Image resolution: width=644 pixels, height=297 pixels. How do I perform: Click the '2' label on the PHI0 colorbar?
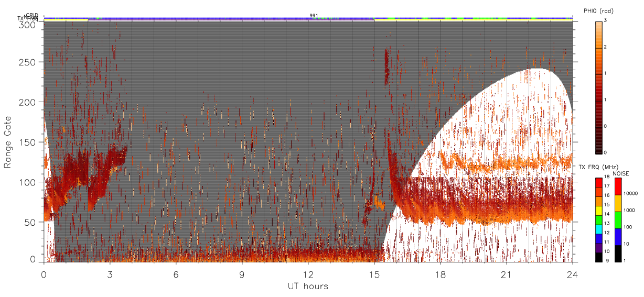tap(606, 48)
